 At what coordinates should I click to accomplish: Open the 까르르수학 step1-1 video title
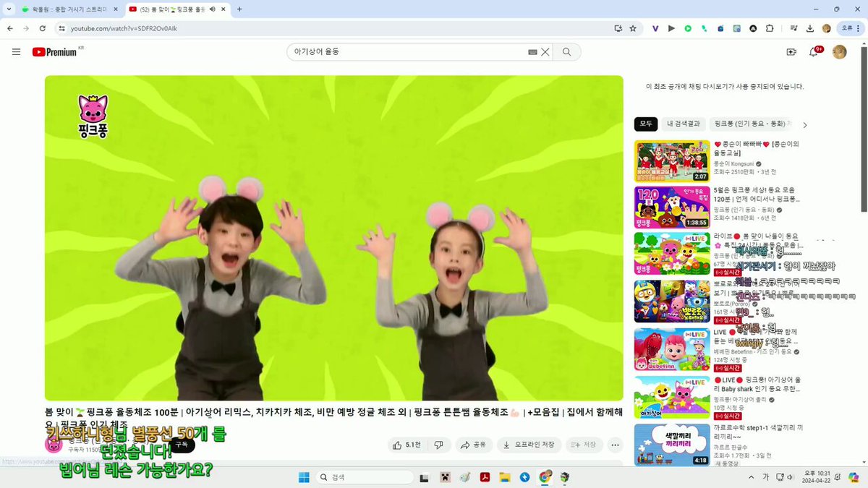[x=758, y=432]
